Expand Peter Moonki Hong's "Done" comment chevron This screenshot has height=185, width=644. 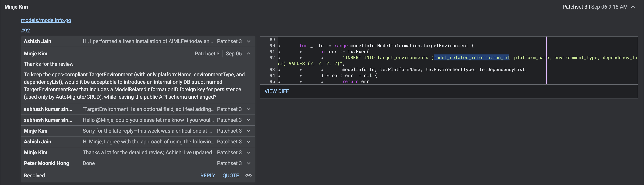point(249,163)
